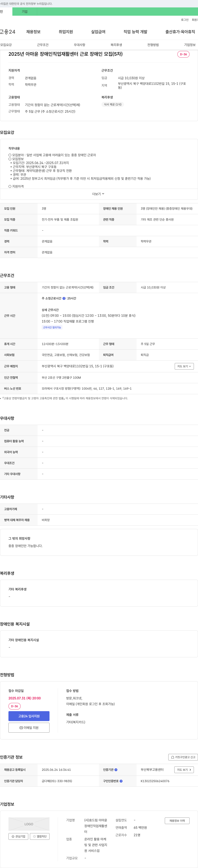The height and width of the screenshot is (868, 198).
Task: Click the D-36 badge in title
Action: [x=183, y=54]
